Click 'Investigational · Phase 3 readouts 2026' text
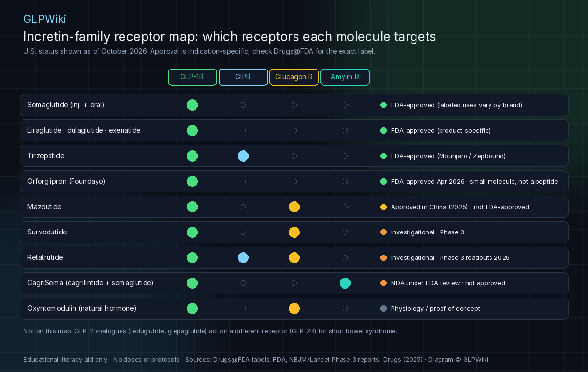Viewport: 588px width, 372px height. 450,257
